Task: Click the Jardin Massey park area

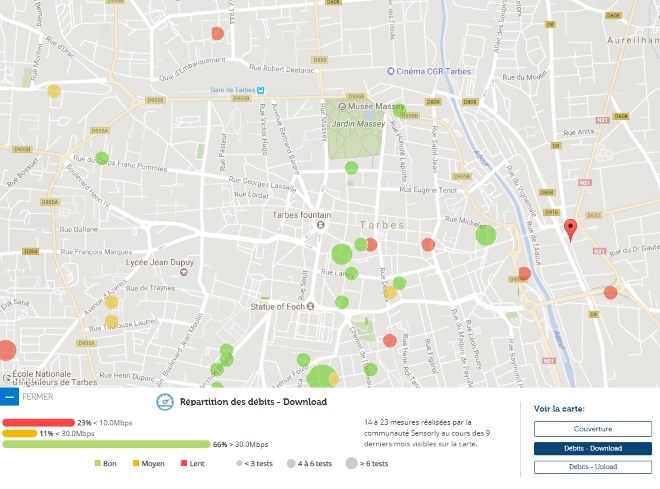Action: click(356, 140)
